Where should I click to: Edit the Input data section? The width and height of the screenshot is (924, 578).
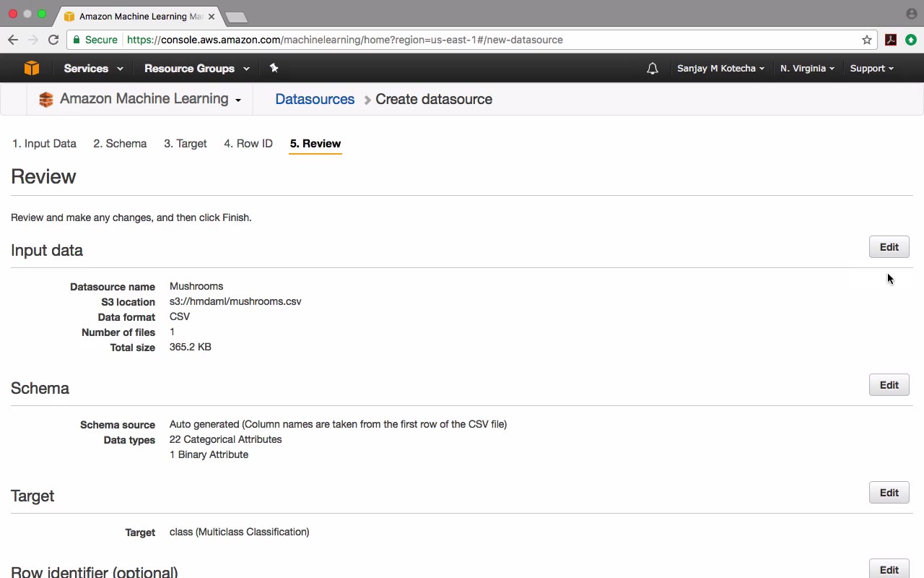(889, 247)
